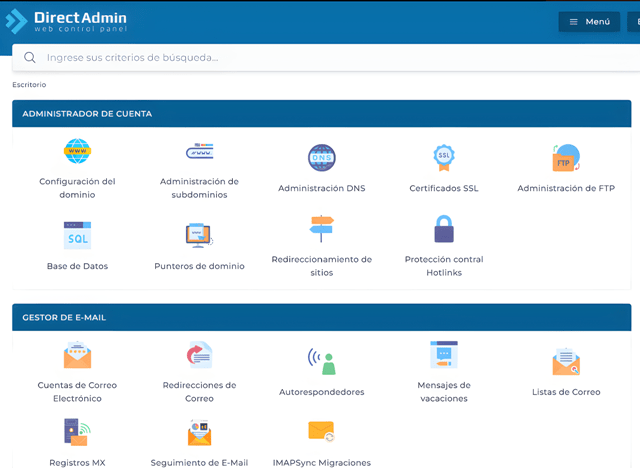Image resolution: width=640 pixels, height=468 pixels.
Task: Click the DirectAdmin logo
Action: 66,21
